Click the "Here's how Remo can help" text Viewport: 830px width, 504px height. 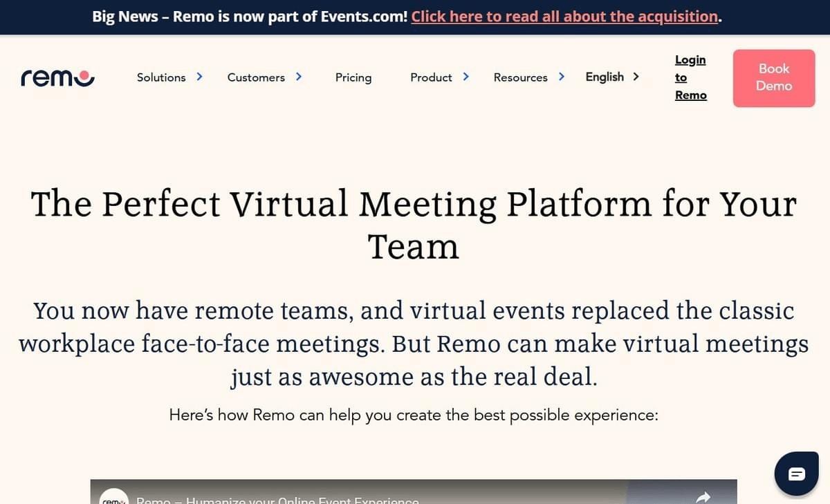click(414, 416)
